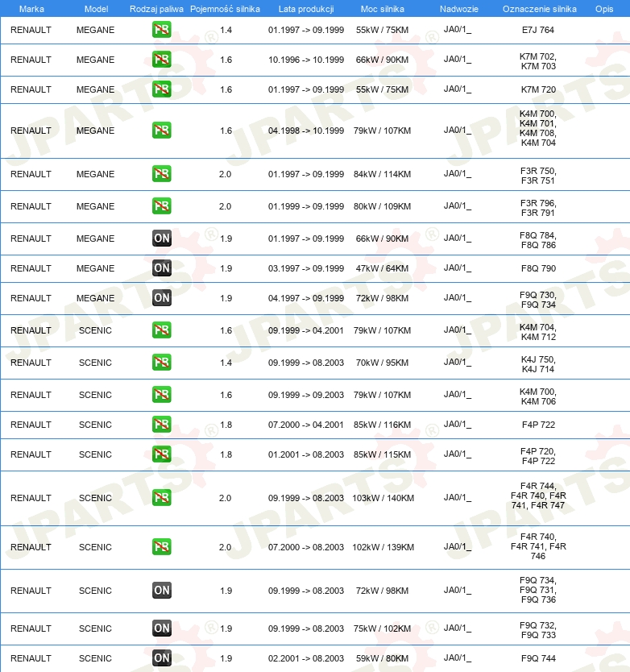Click production dates 04.1998 -> 10.1999
Screen dimensions: 630x672
pos(306,131)
